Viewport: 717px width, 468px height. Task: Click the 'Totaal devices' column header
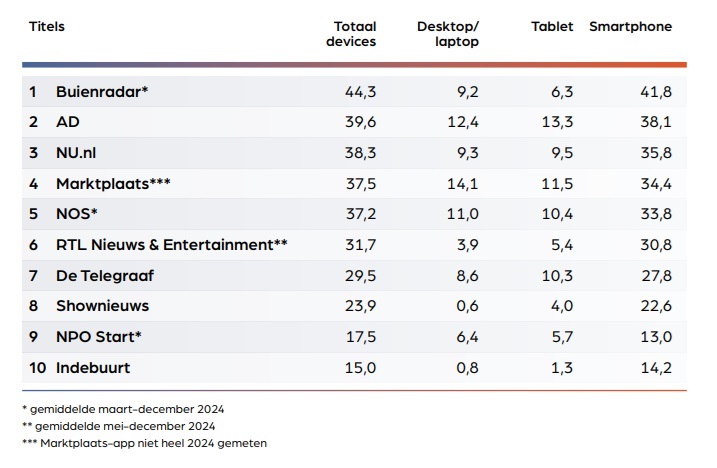(351, 34)
